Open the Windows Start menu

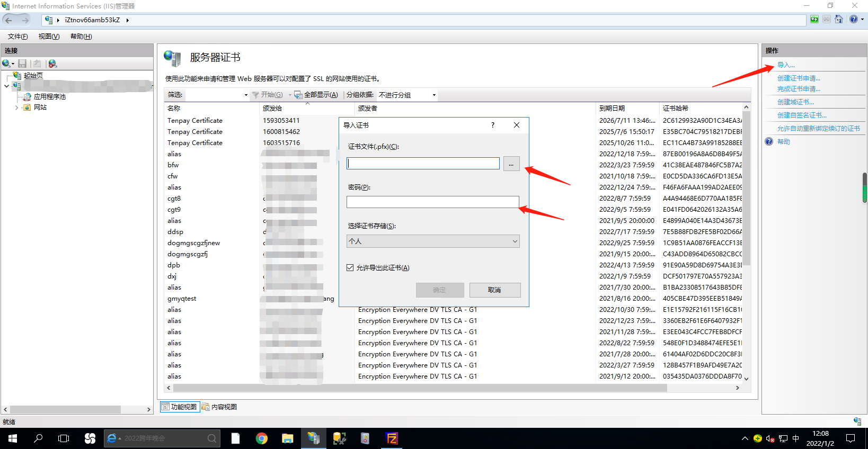(x=13, y=438)
